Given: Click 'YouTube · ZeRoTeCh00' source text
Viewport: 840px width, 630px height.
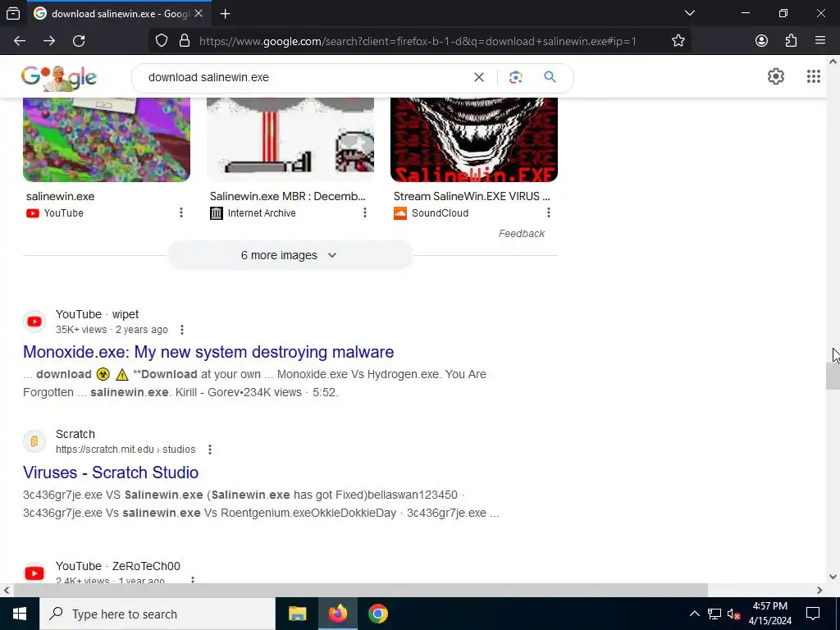Looking at the screenshot, I should pos(118,566).
